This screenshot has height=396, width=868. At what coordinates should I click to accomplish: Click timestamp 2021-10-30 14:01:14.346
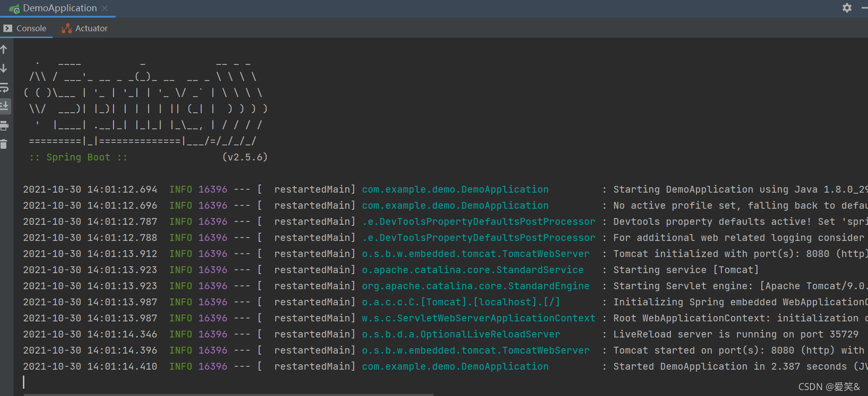(90, 334)
